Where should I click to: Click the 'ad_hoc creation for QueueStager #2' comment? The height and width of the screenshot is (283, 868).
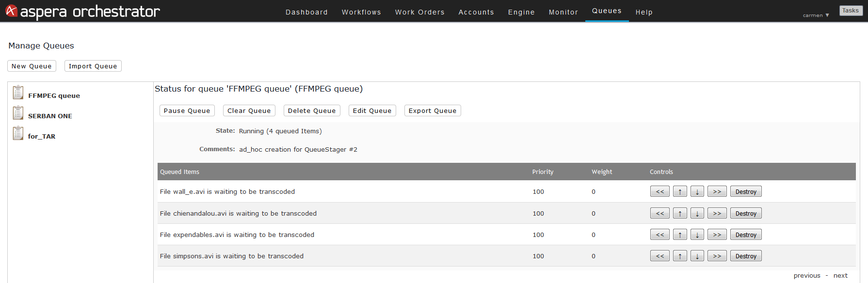[298, 149]
